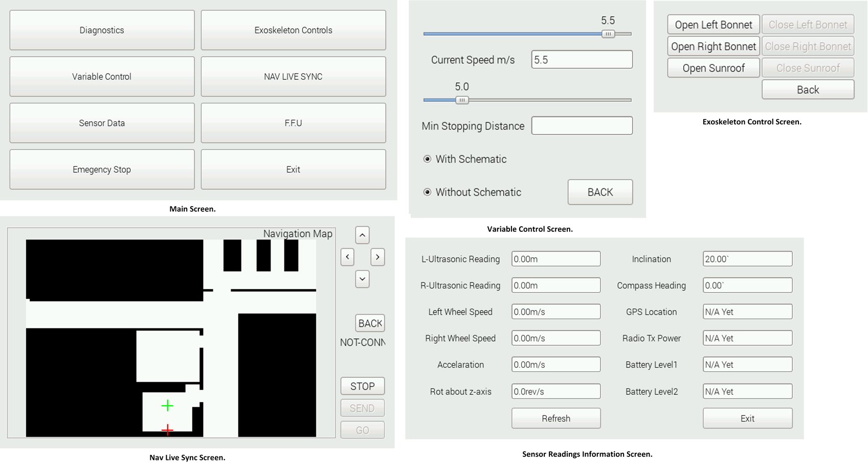Select the Without Schematic radio option
Screen dimensions: 868x464
click(428, 192)
